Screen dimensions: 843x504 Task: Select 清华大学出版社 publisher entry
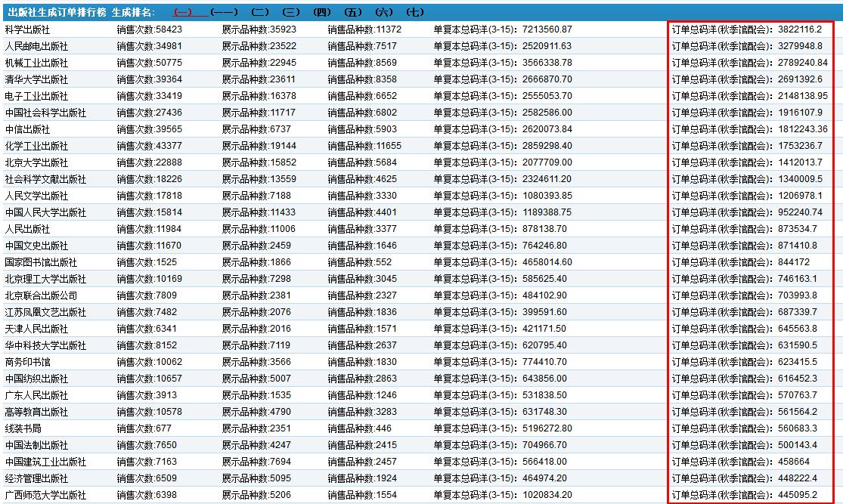pyautogui.click(x=36, y=79)
